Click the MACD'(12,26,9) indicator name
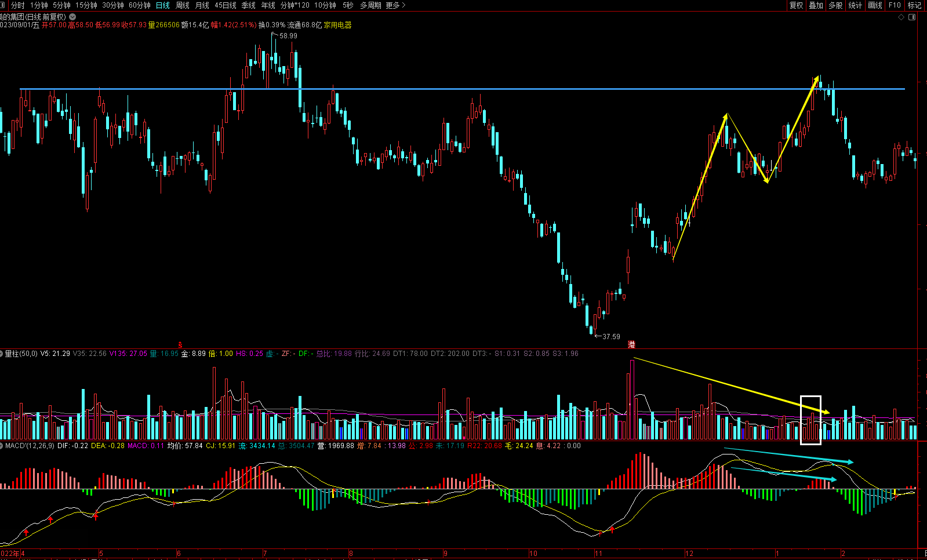This screenshot has width=927, height=560. pos(30,446)
